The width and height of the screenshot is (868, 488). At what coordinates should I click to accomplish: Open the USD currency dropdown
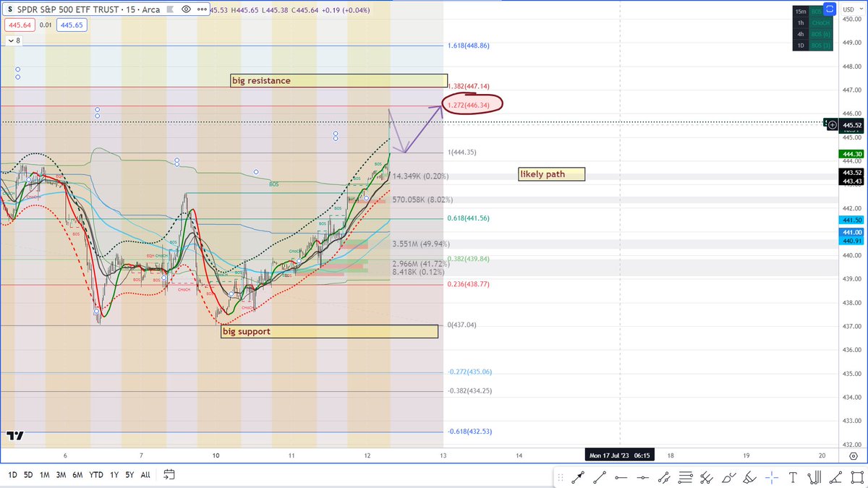851,9
